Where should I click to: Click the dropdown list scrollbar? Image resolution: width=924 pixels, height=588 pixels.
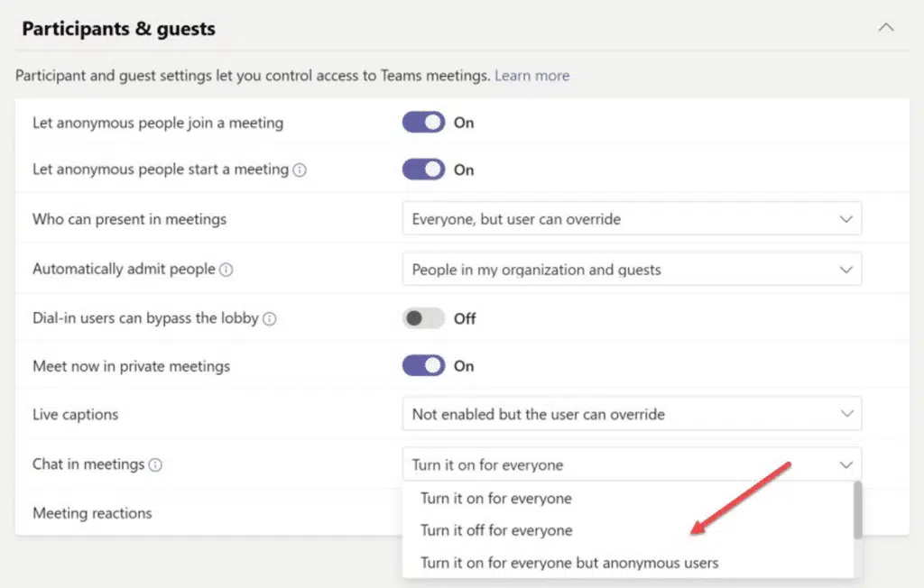pos(857,510)
